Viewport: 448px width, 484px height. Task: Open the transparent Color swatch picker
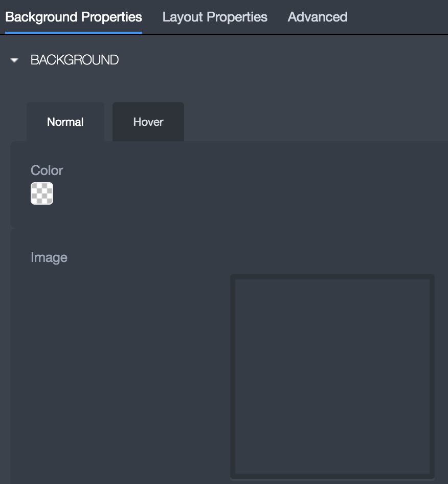[42, 193]
